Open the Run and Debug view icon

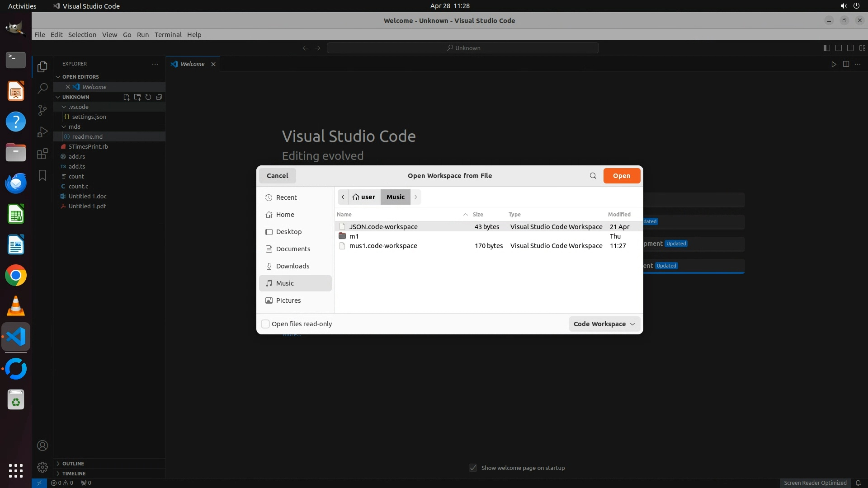42,131
